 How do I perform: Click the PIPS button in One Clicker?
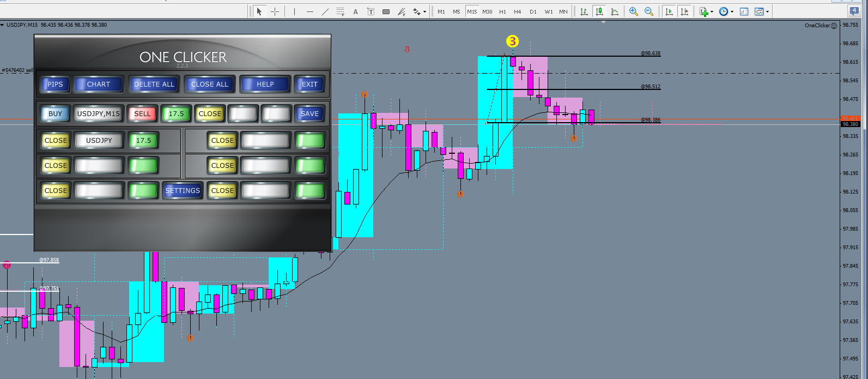(x=55, y=84)
